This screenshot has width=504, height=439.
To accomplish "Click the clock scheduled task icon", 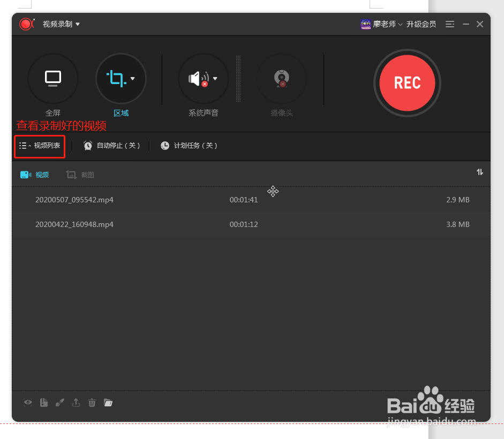I will 165,146.
